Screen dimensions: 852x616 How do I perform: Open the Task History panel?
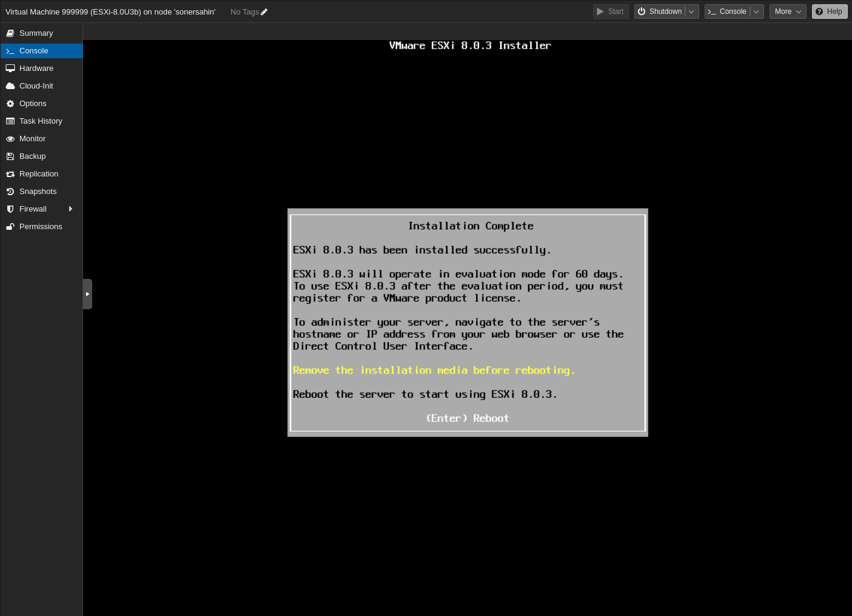point(41,121)
